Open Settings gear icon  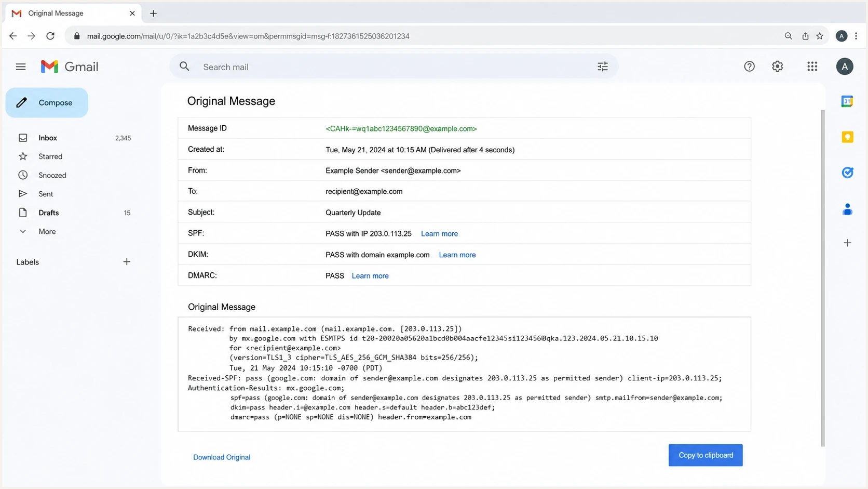(777, 66)
